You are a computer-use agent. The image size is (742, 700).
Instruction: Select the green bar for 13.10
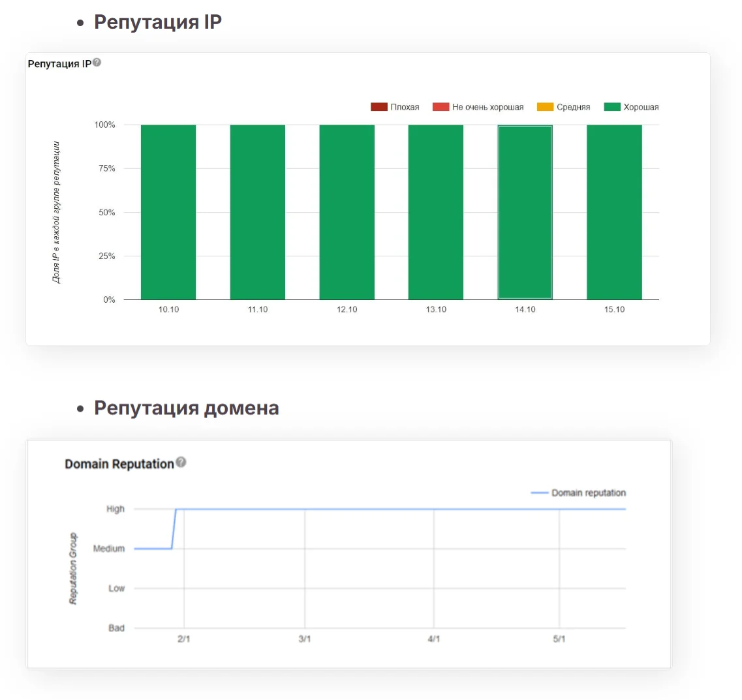pos(436,213)
